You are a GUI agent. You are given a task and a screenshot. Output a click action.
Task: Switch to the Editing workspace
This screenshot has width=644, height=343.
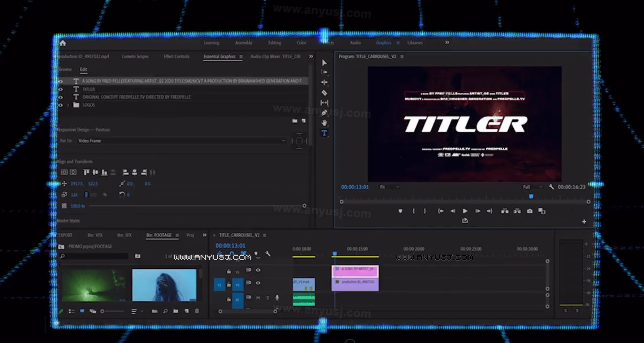[275, 43]
